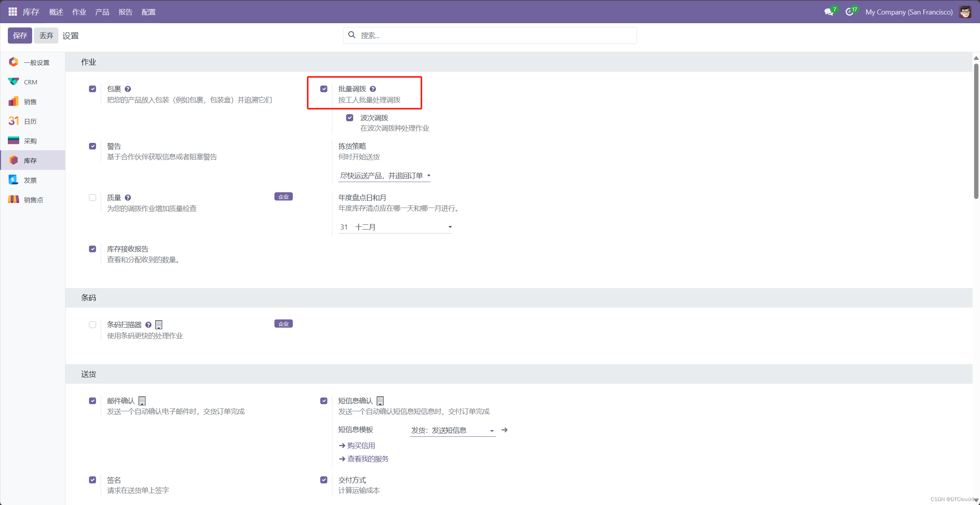Image resolution: width=980 pixels, height=505 pixels.
Task: Enable the 质量 checkbox
Action: [x=93, y=198]
